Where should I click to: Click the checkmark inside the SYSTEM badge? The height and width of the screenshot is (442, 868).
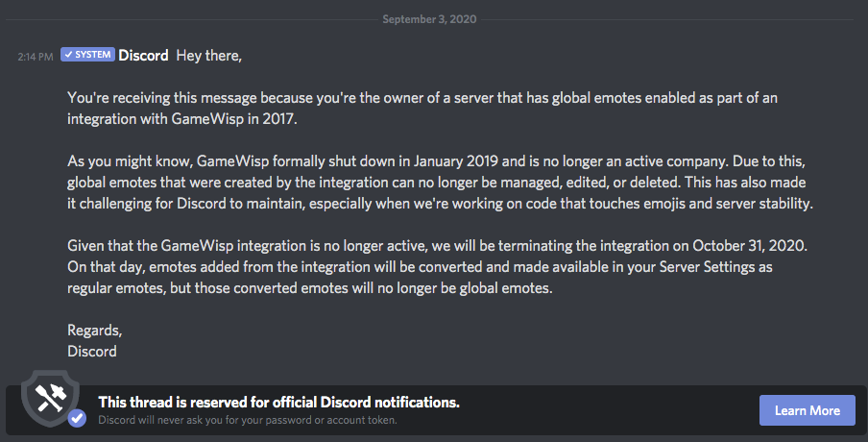(x=67, y=55)
